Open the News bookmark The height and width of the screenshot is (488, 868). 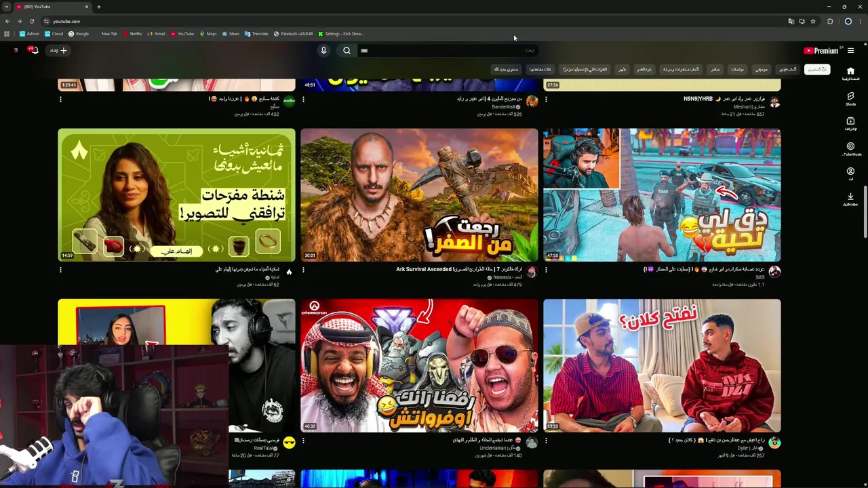[231, 33]
